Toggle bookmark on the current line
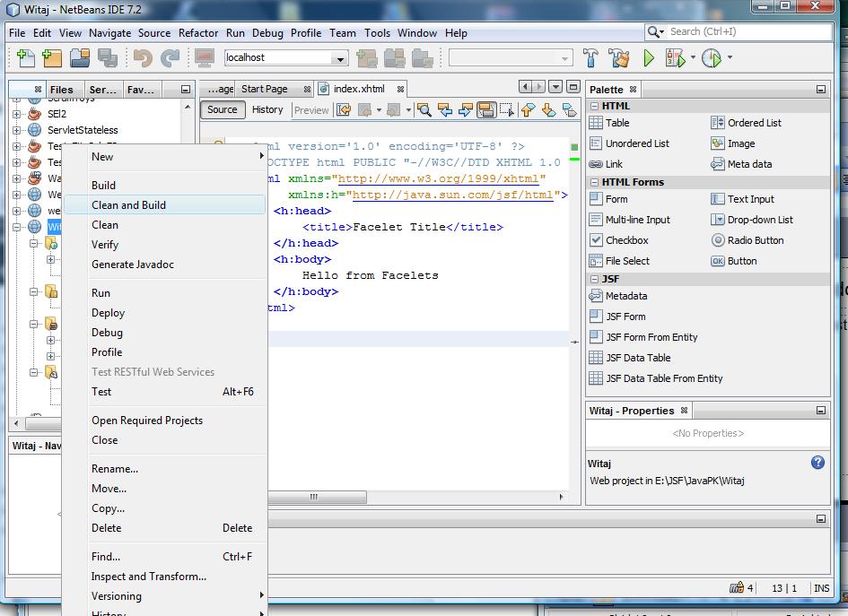The width and height of the screenshot is (848, 616). 570,110
